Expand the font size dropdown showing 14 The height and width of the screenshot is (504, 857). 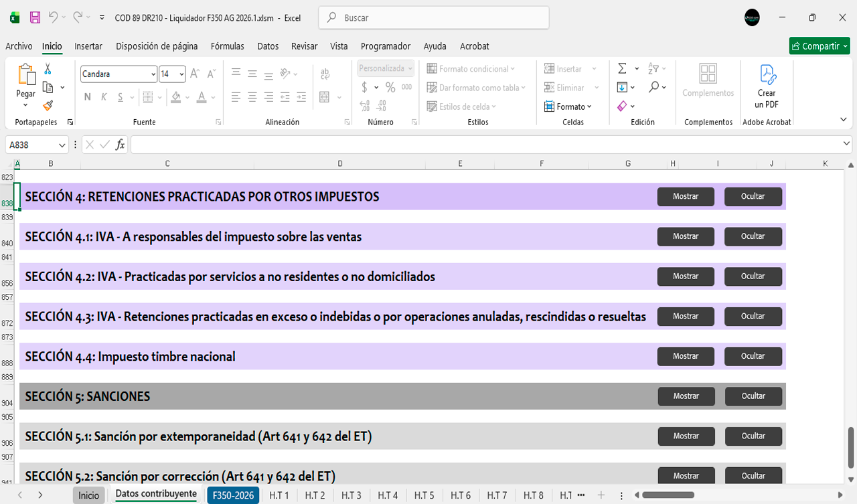point(182,74)
